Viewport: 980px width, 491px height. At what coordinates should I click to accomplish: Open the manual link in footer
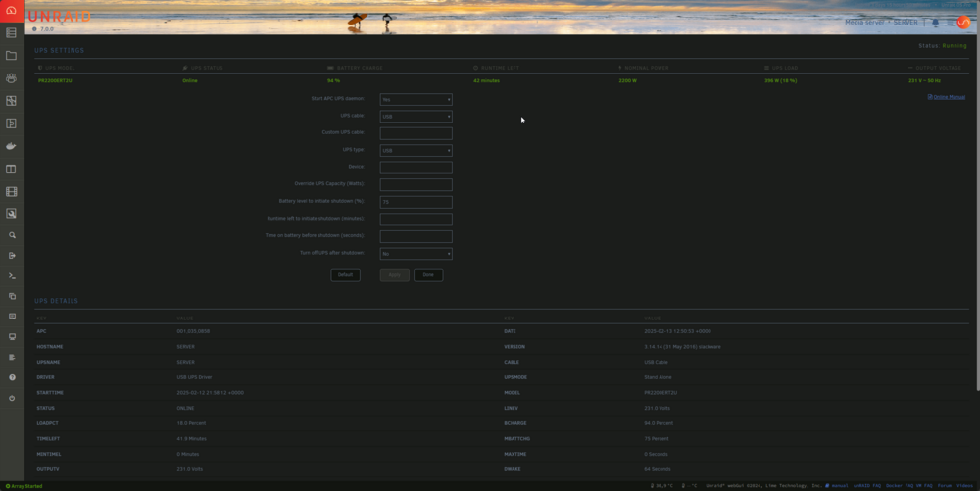click(x=837, y=485)
